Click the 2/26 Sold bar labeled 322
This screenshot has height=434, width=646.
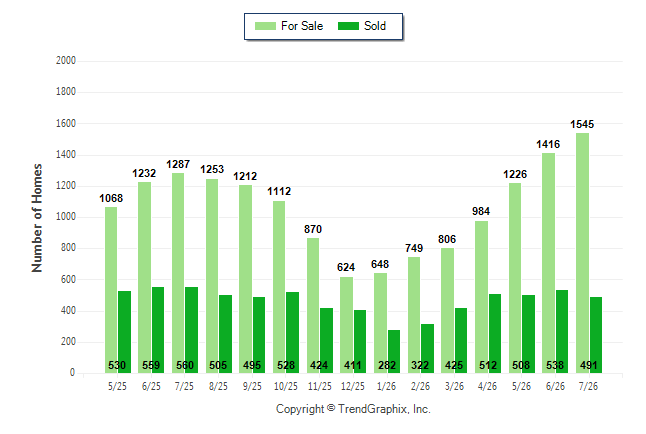427,349
